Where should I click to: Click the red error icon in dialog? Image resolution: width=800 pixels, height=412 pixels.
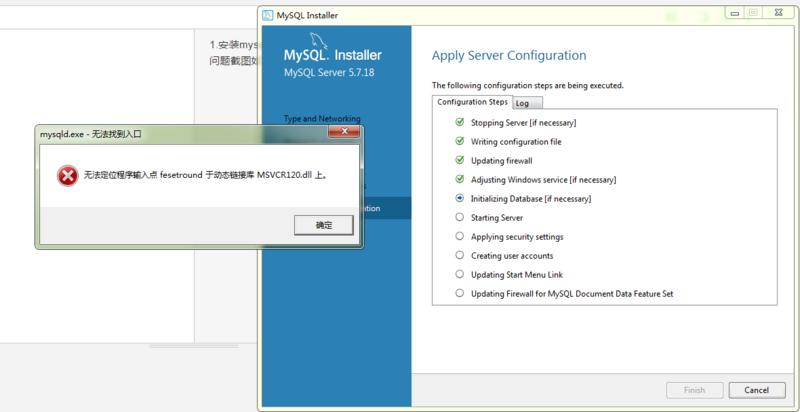click(x=67, y=176)
